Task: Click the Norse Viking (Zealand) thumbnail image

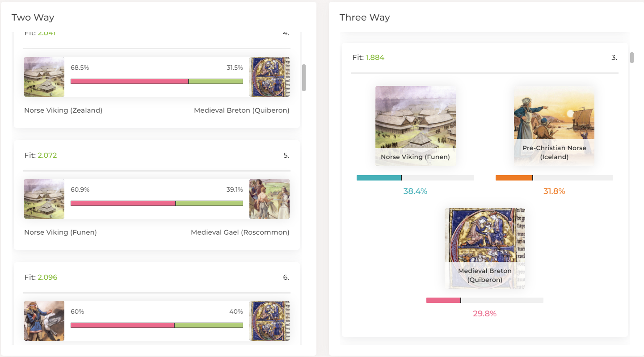Action: [44, 77]
